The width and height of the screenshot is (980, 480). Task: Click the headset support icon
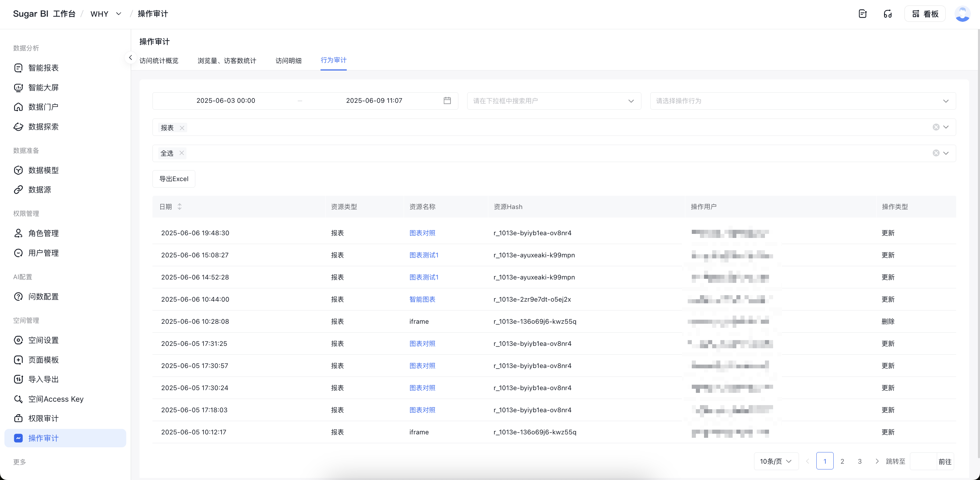pos(887,14)
